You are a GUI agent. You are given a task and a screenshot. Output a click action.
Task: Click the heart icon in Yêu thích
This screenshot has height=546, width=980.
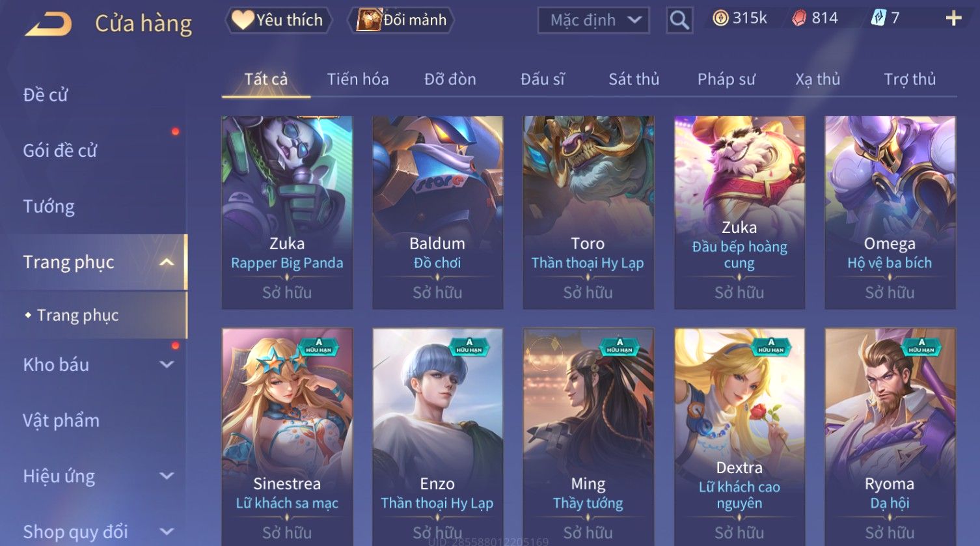click(243, 20)
